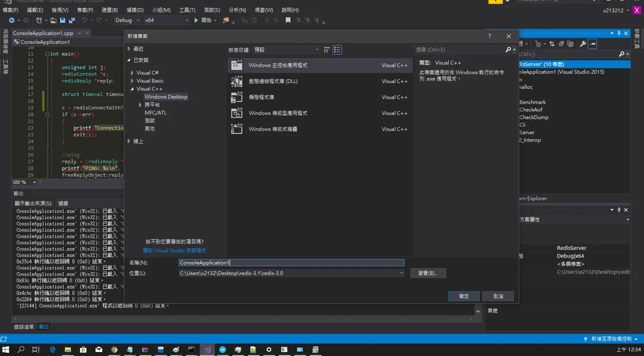
Task: Pick the Windows 傳統型應用程式 template icon
Action: (x=237, y=113)
